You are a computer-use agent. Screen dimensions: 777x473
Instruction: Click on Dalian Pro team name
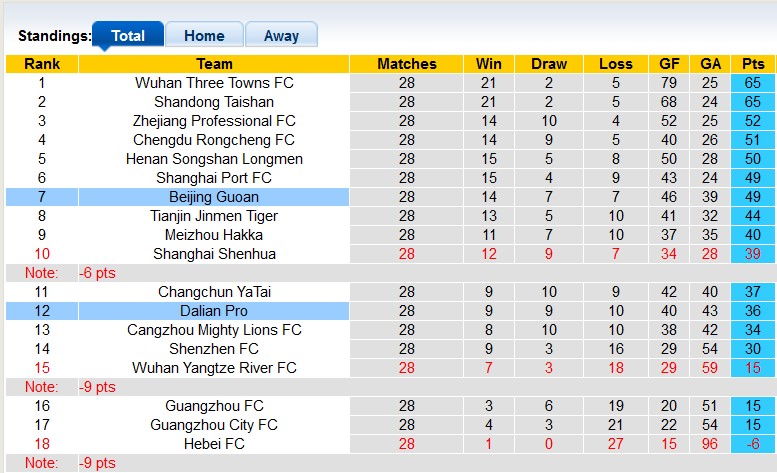pos(214,311)
